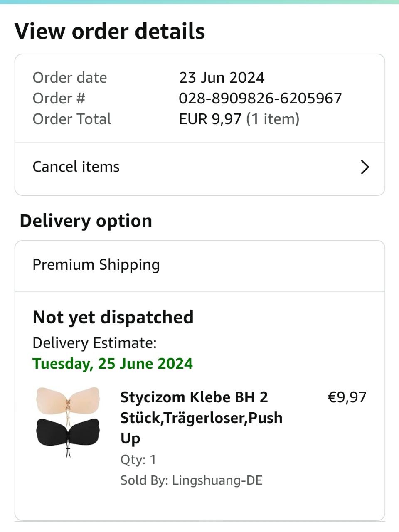Click the Not yet dispatched status
399x532 pixels.
(x=113, y=317)
